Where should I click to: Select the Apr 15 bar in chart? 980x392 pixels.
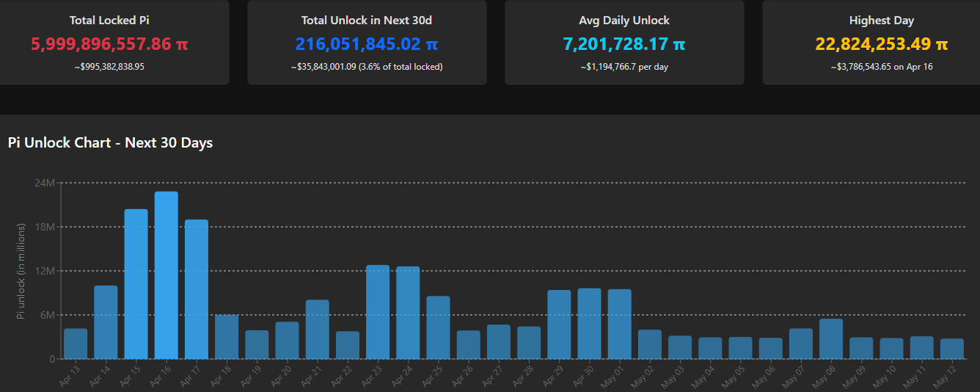(x=136, y=284)
